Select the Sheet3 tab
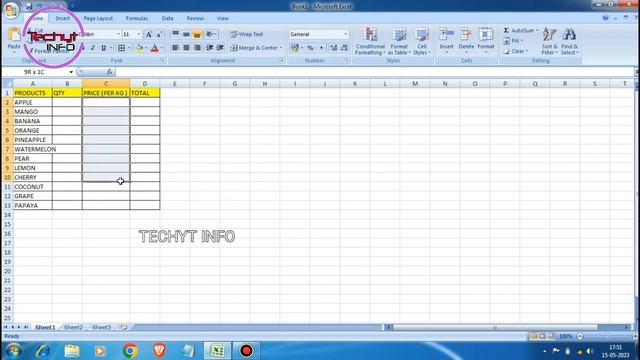Screen dimensions: 640x360 101,327
